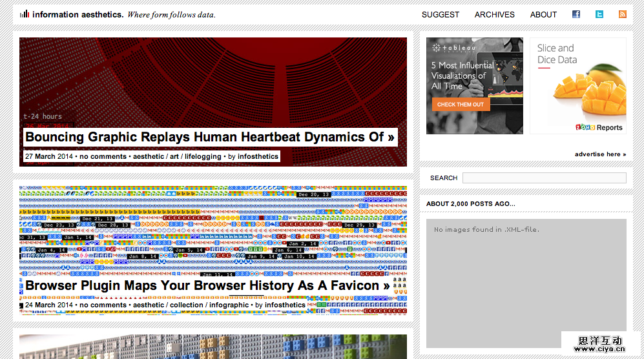
Task: Click the information aesthetics bar-chart logo
Action: tap(25, 14)
